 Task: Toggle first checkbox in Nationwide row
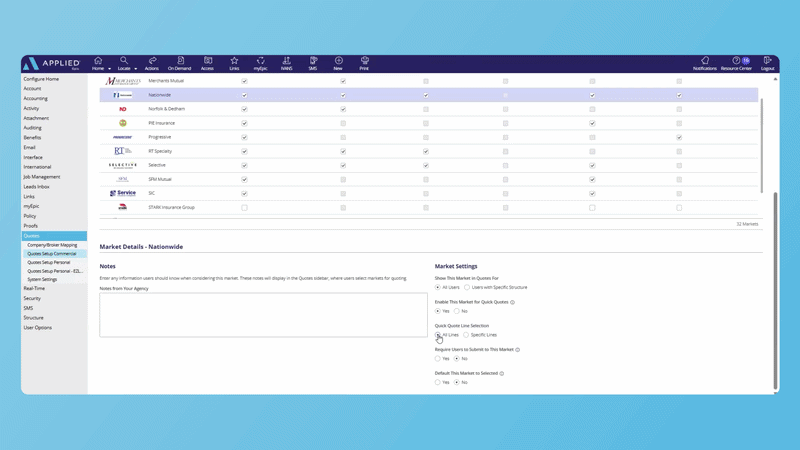coord(244,95)
